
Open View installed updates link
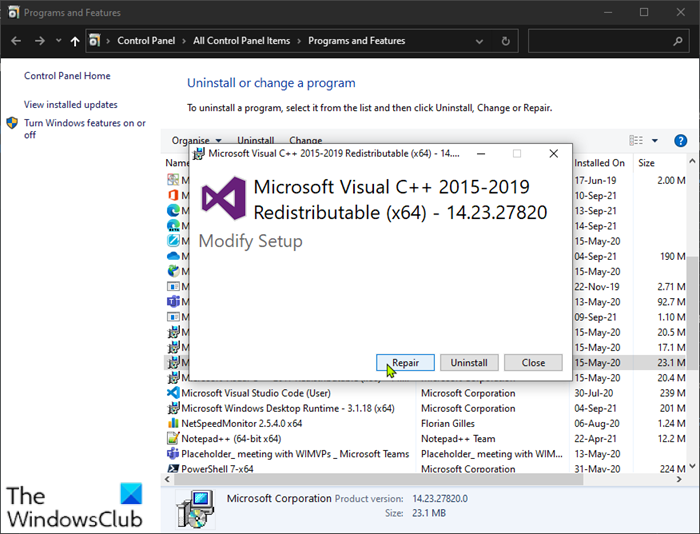coord(71,104)
